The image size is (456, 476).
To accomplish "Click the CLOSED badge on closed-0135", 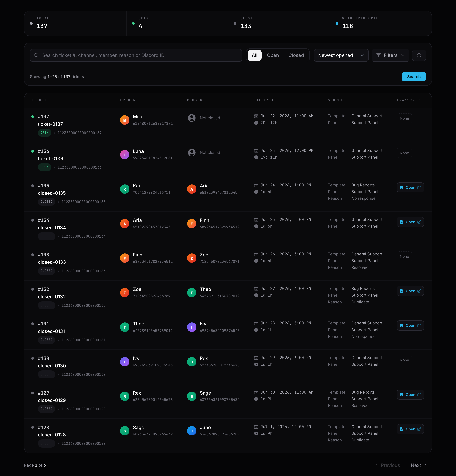I will 46,202.
